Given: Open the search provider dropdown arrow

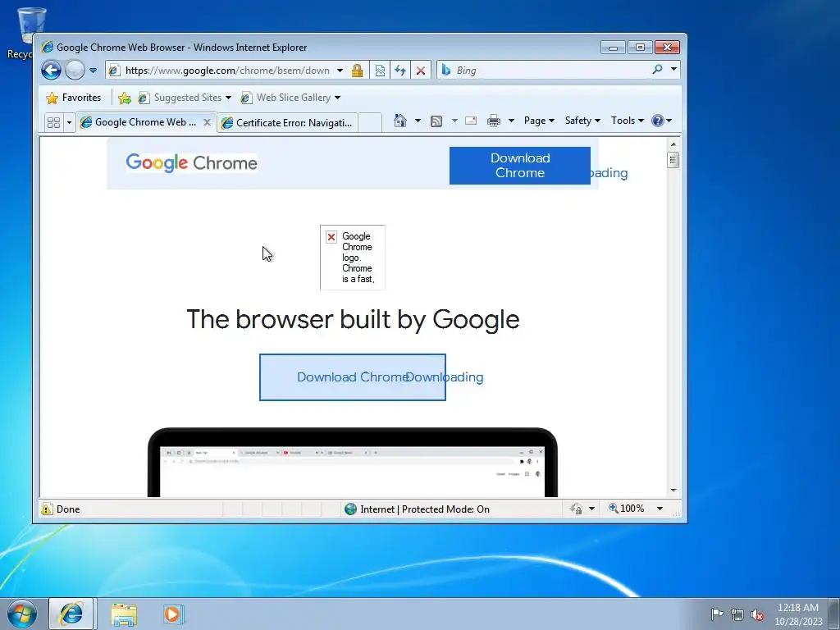Looking at the screenshot, I should pos(673,69).
